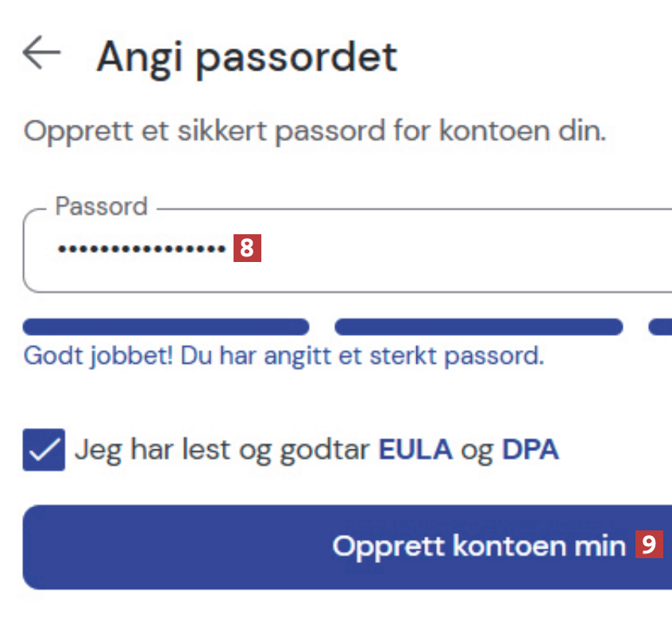Click the first password strength bar segment
This screenshot has width=672, height=632.
point(166,326)
